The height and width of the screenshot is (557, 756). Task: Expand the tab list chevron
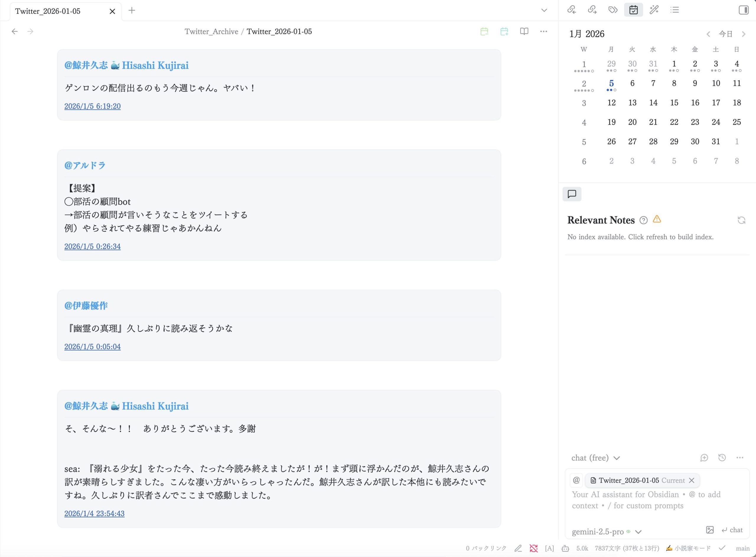544,10
